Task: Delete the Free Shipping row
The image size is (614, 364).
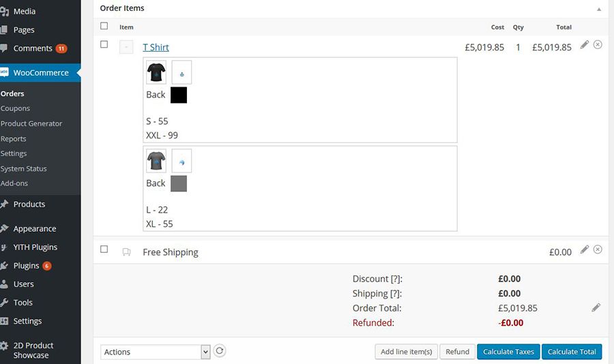Action: pos(598,249)
